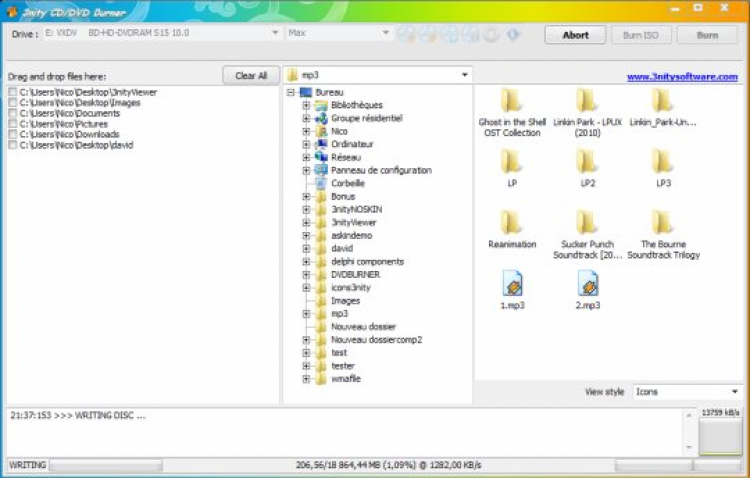Select the icons3nity tree folder
The image size is (750, 478).
(351, 288)
